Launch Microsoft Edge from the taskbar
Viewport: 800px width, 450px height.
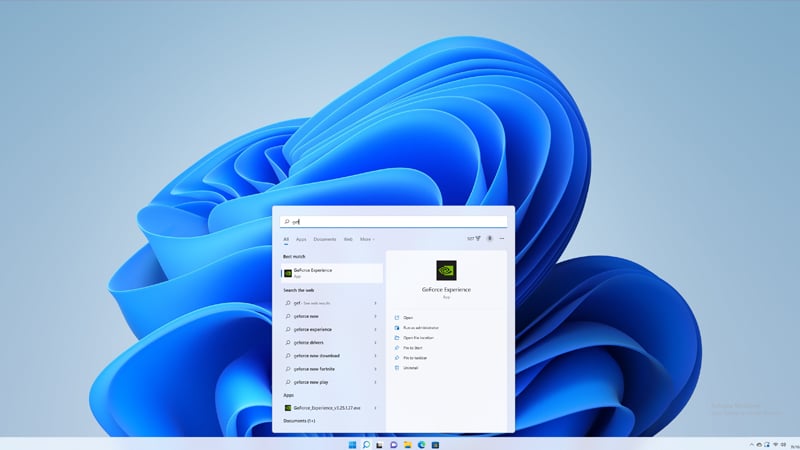(x=421, y=443)
